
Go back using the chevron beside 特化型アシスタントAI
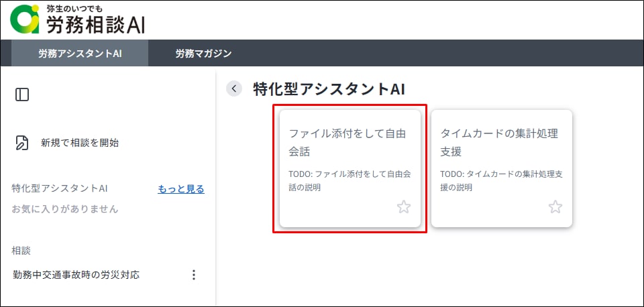[x=234, y=88]
